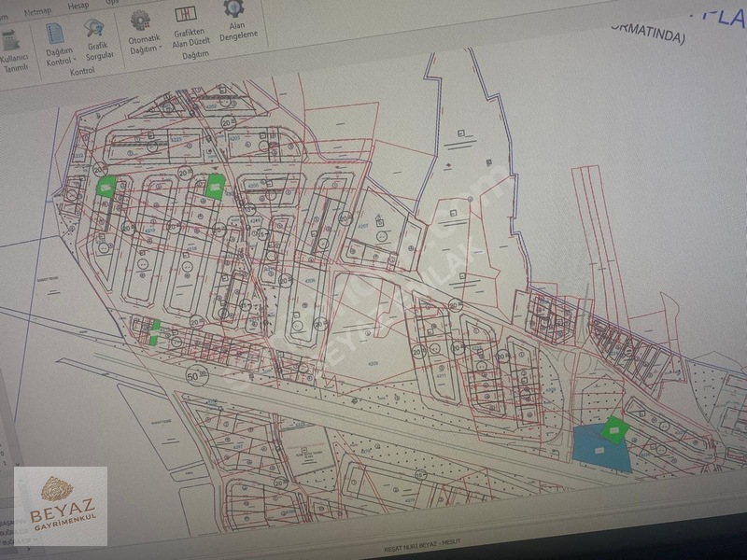Switch to the Netmap ribbon tab

click(x=37, y=12)
